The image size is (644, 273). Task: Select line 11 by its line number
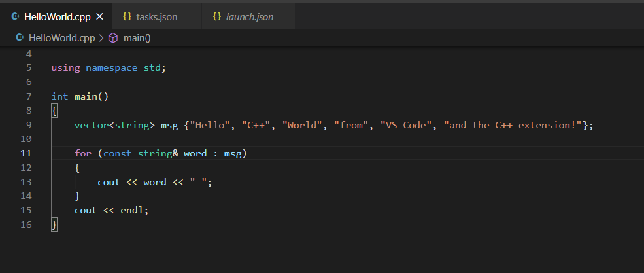(26, 153)
